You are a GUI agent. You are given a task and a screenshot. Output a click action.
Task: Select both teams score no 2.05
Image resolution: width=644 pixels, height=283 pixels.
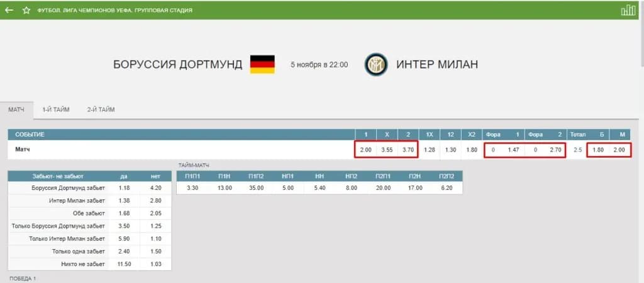156,214
